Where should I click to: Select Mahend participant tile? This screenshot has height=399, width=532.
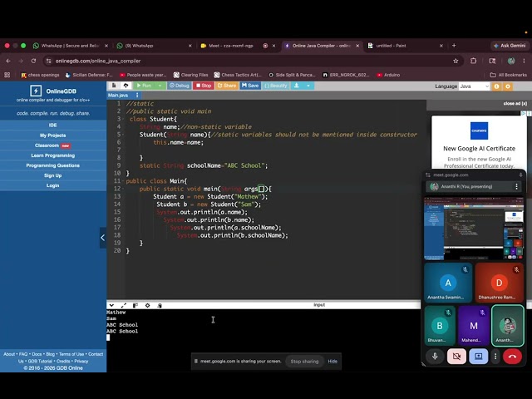473,325
